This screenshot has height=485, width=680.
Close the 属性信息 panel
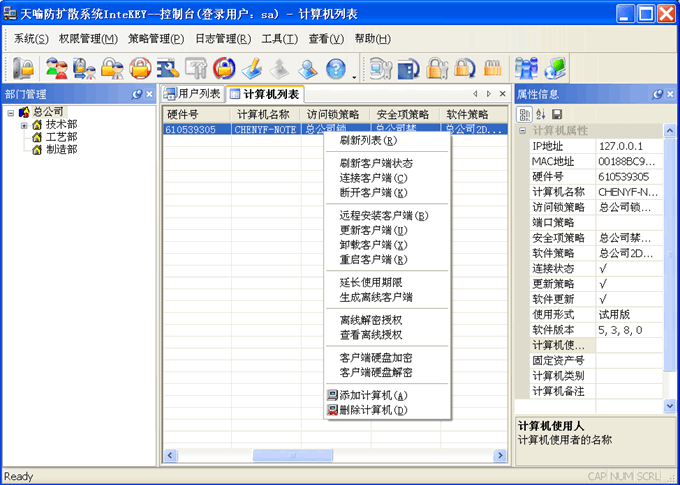tap(670, 94)
